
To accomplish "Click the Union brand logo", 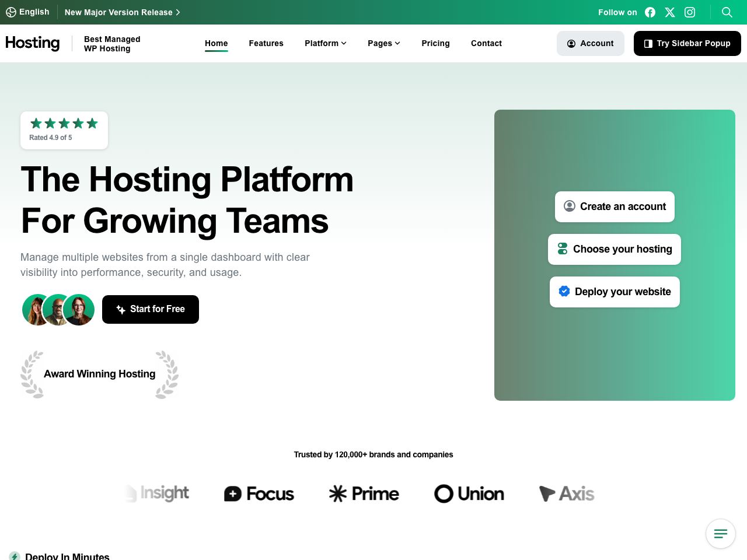I will tap(469, 494).
